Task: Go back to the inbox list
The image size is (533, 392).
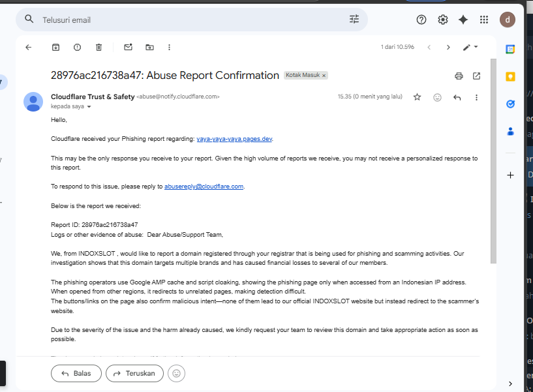Action: (29, 47)
